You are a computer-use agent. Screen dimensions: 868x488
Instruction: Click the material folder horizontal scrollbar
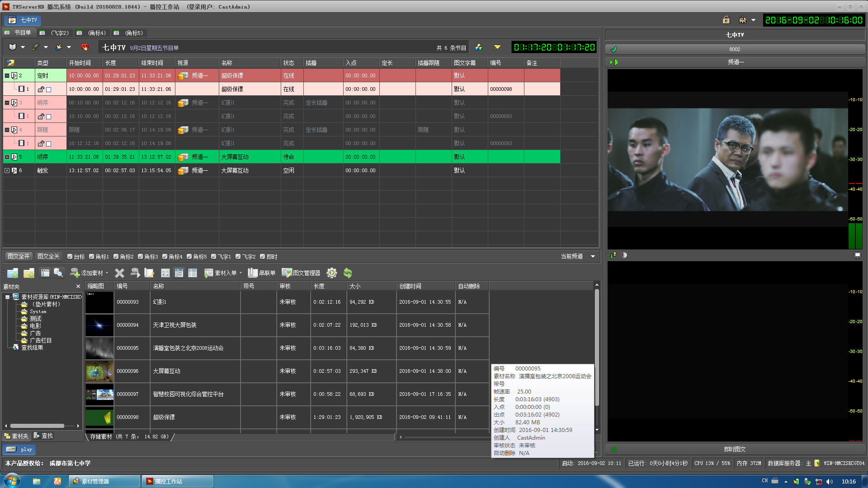tap(37, 426)
